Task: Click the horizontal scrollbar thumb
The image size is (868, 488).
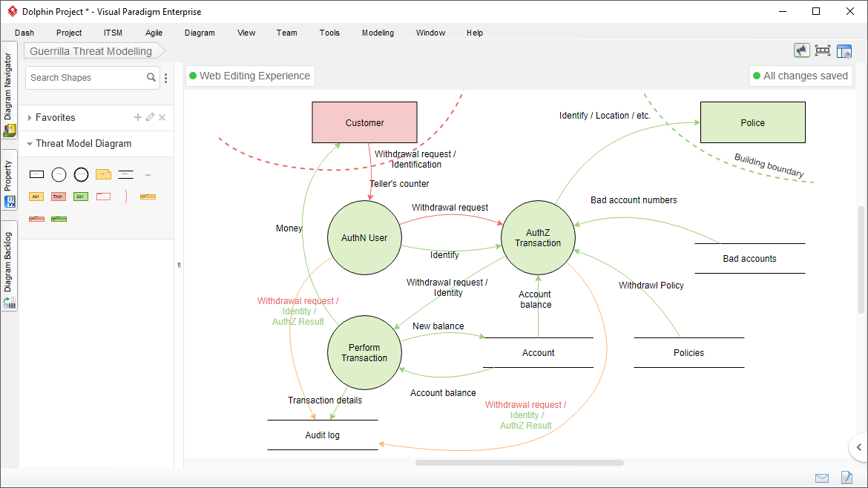Action: click(519, 463)
